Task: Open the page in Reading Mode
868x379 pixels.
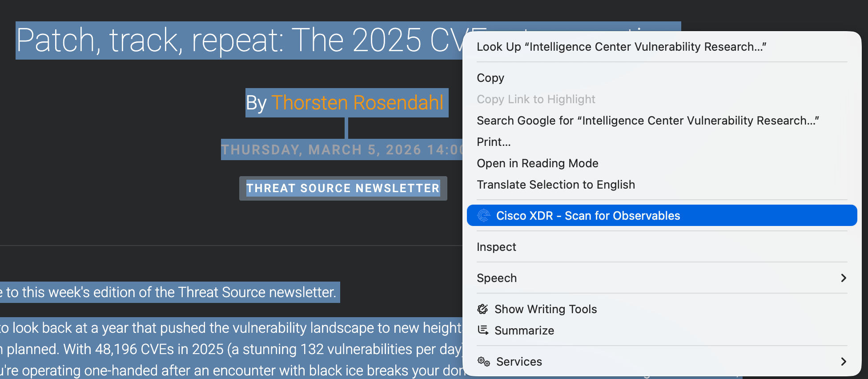Action: pos(537,163)
